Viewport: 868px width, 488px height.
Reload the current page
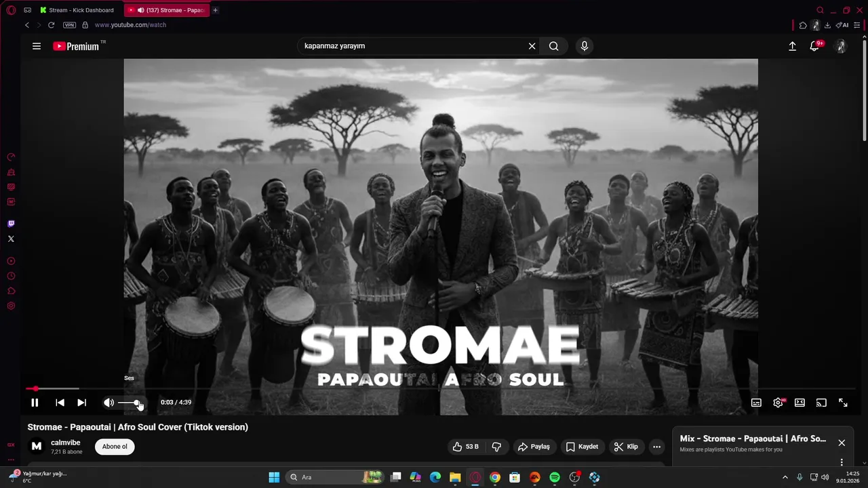pyautogui.click(x=51, y=25)
